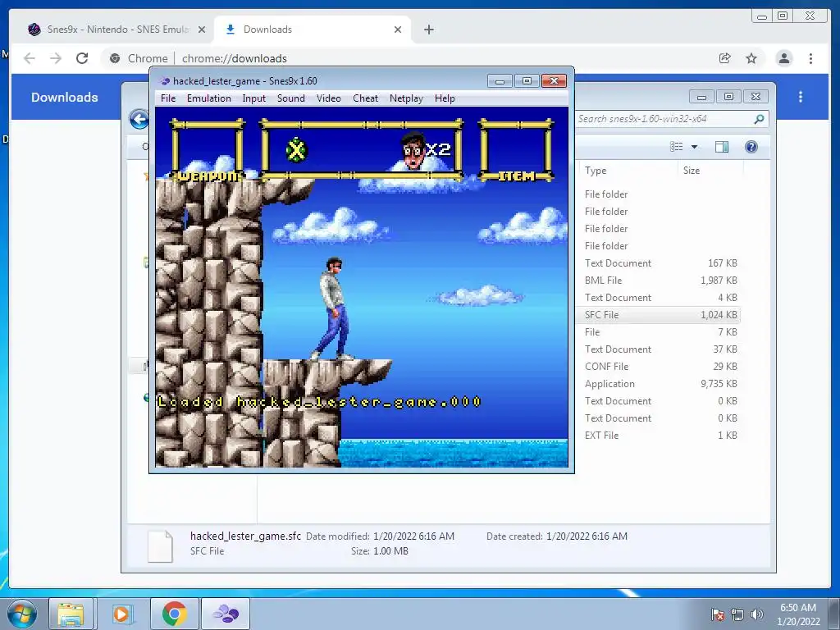Change the view with the Explorer view icon
Viewport: 840px width, 630px height.
click(x=677, y=147)
